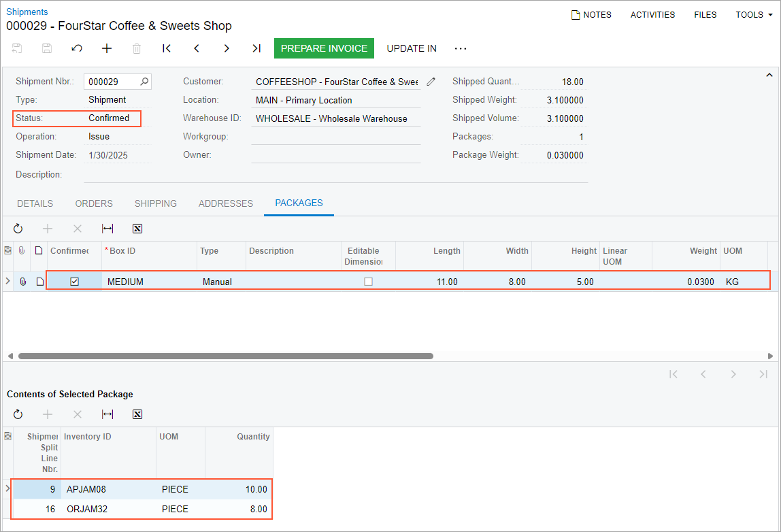The image size is (781, 532).
Task: Open the more actions ellipsis menu
Action: tap(461, 48)
